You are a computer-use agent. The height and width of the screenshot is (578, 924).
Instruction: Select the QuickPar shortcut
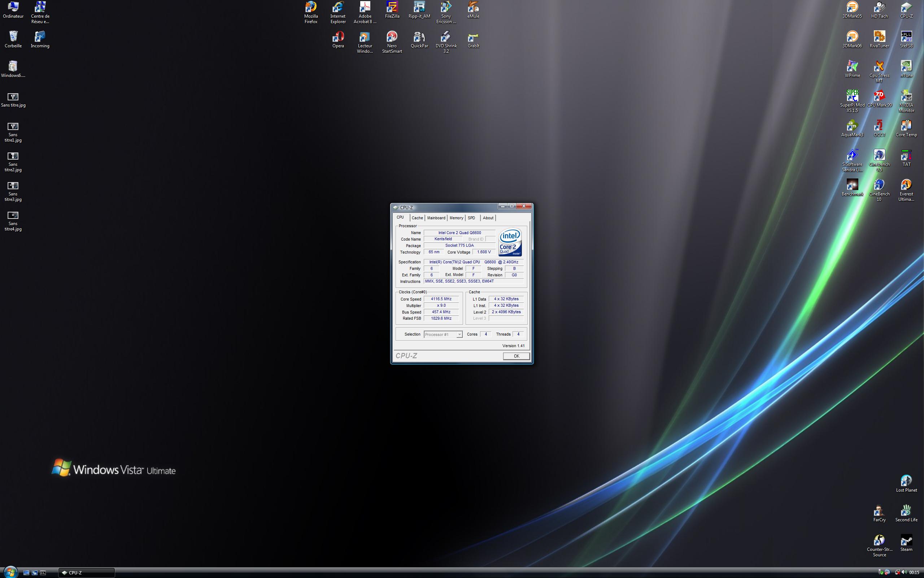click(x=419, y=39)
